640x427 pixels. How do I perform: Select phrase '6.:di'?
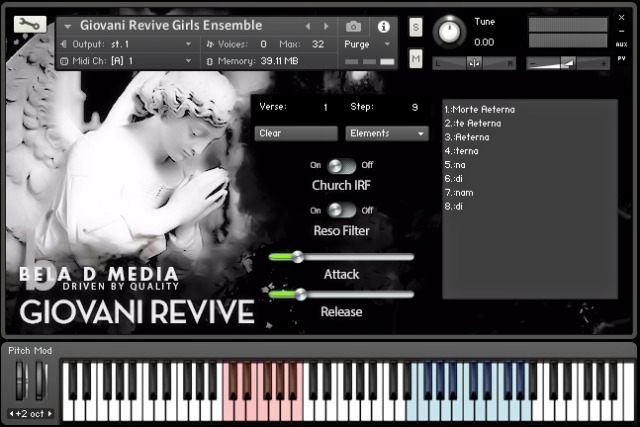[x=453, y=179]
